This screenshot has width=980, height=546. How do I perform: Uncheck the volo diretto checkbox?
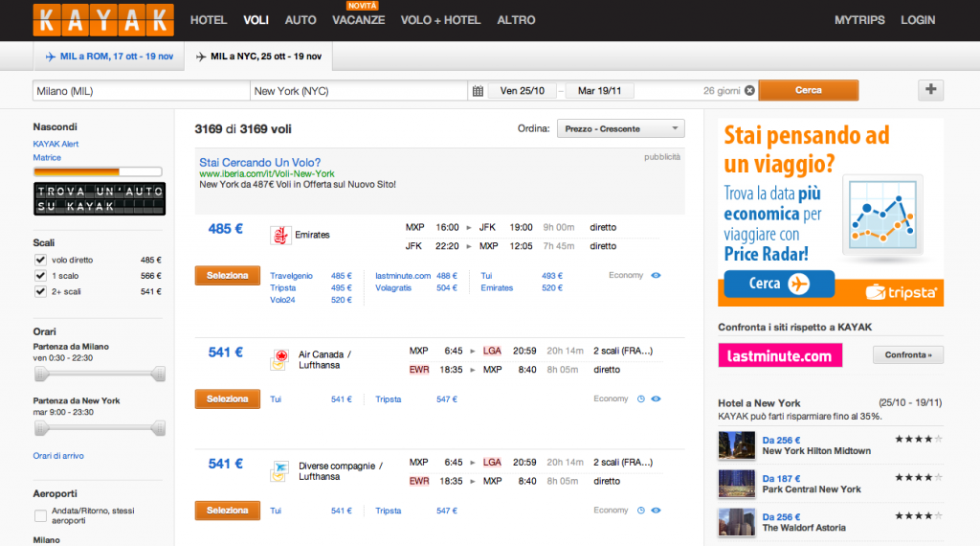click(x=40, y=261)
